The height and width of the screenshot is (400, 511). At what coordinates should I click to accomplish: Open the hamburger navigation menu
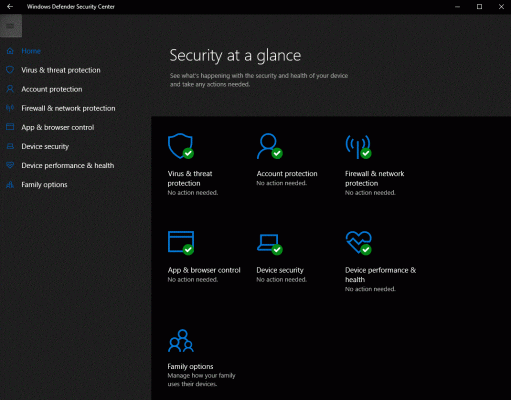click(x=11, y=26)
